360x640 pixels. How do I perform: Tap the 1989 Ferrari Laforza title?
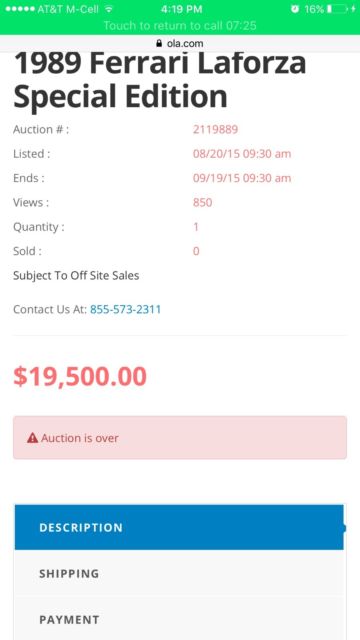[160, 79]
